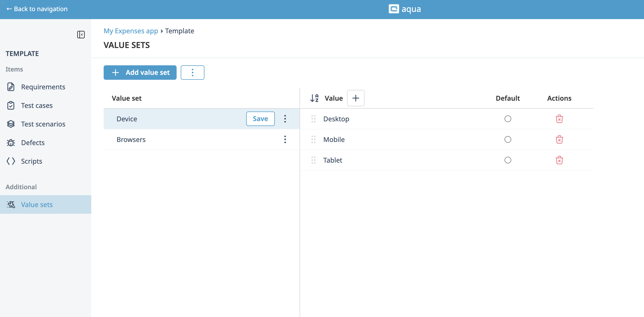The width and height of the screenshot is (644, 317).
Task: Set Mobile as default value
Action: tap(508, 139)
